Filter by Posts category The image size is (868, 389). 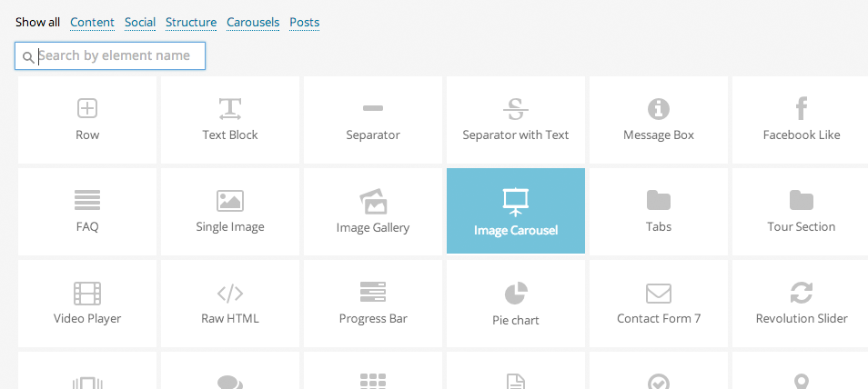[304, 22]
